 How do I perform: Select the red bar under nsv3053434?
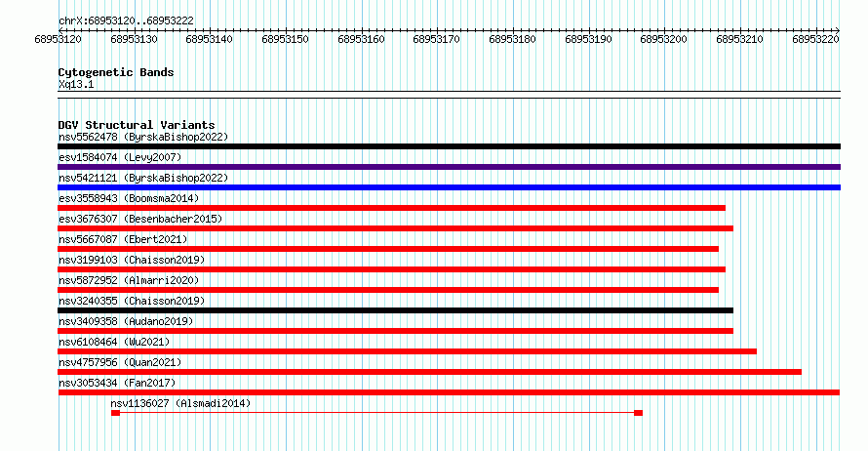pos(449,392)
